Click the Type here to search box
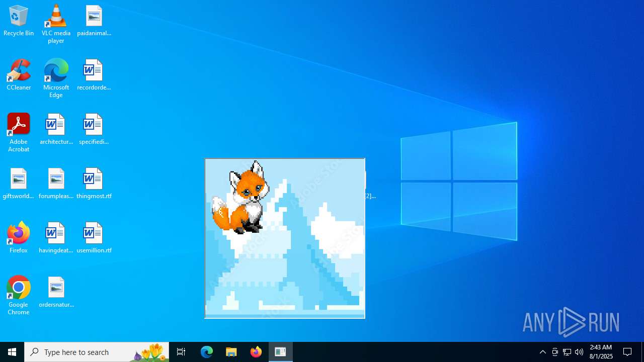Image resolution: width=644 pixels, height=362 pixels. pyautogui.click(x=97, y=352)
